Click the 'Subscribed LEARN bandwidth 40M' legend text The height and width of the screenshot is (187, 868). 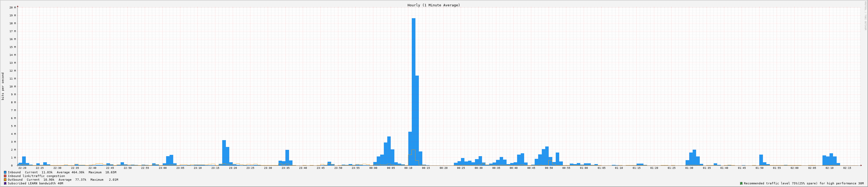point(35,184)
